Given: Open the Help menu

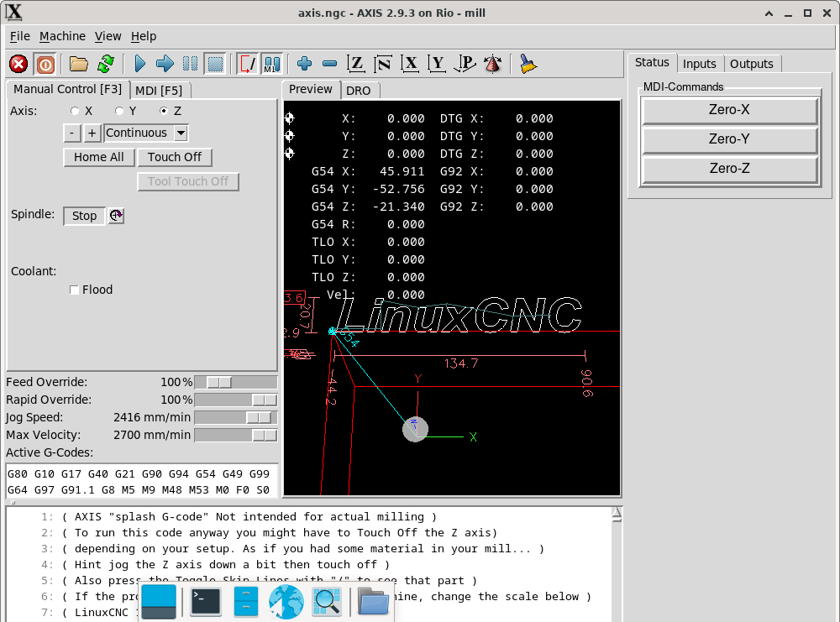Looking at the screenshot, I should tap(143, 36).
